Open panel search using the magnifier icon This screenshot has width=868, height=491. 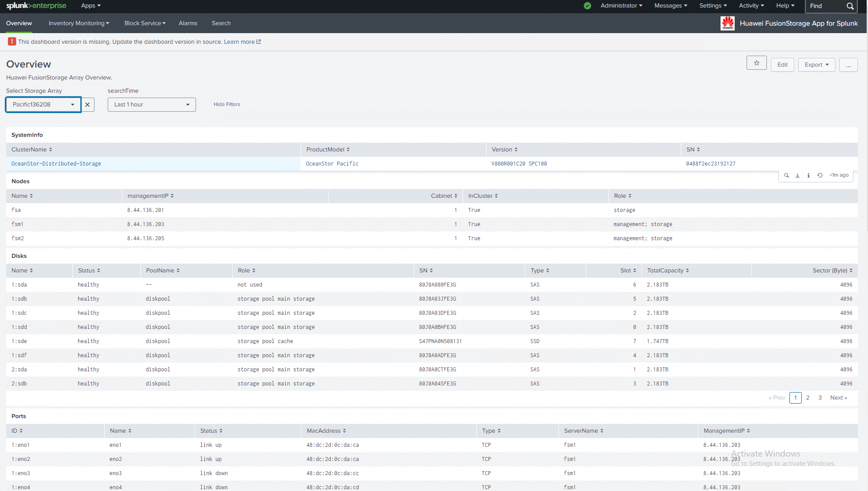(786, 175)
